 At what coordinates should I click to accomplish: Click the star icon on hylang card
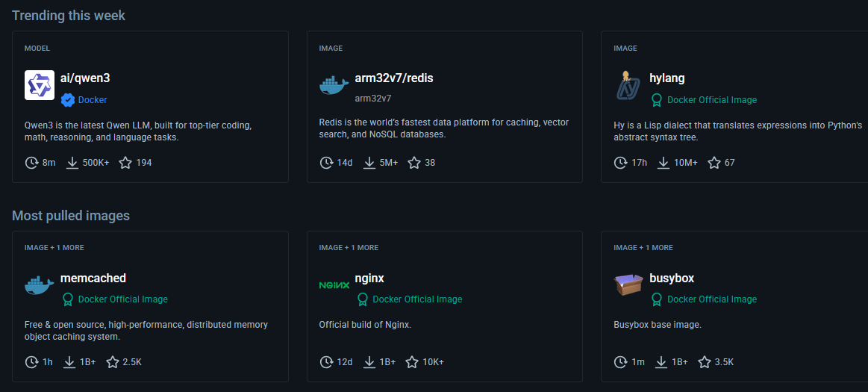coord(714,163)
